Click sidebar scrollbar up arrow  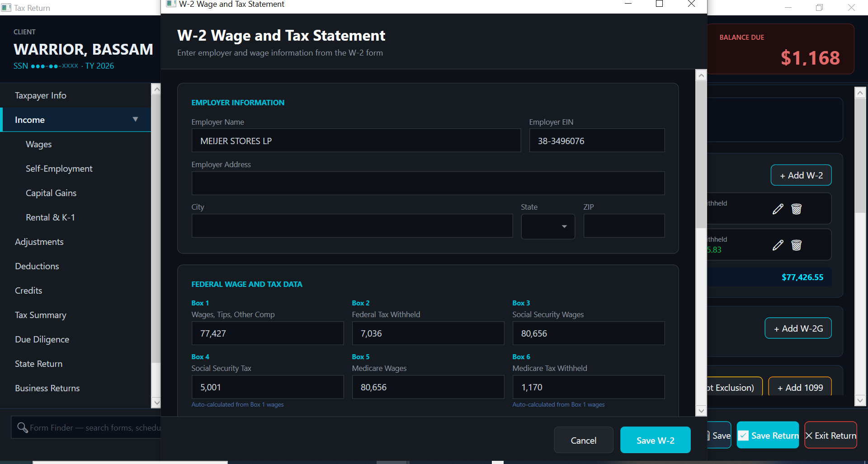click(156, 89)
